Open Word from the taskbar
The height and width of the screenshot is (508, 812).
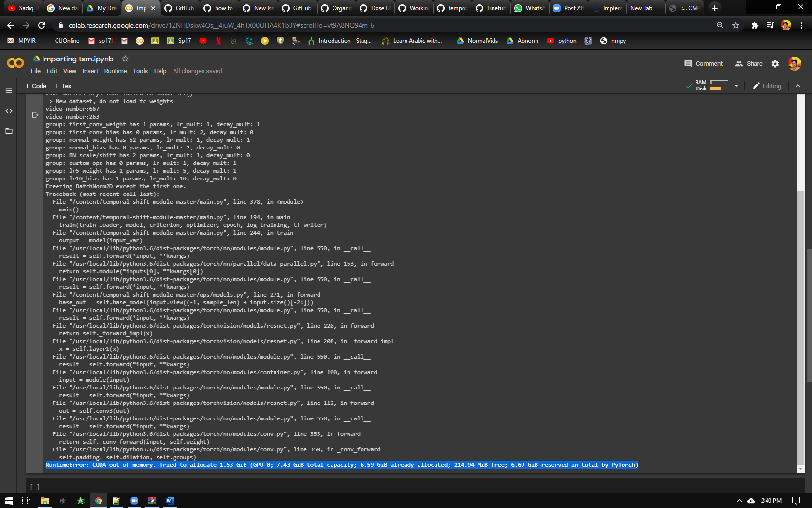point(170,501)
